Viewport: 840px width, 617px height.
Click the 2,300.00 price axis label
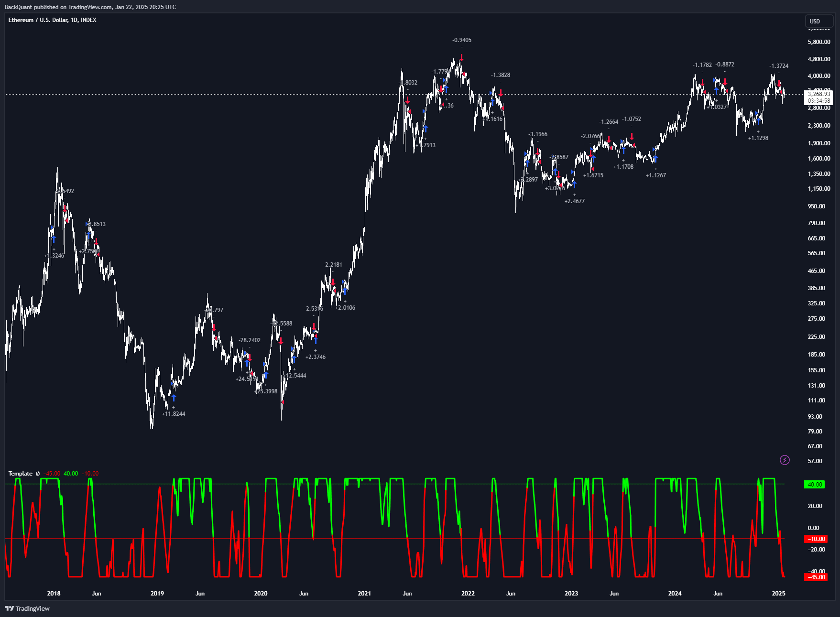coord(819,126)
